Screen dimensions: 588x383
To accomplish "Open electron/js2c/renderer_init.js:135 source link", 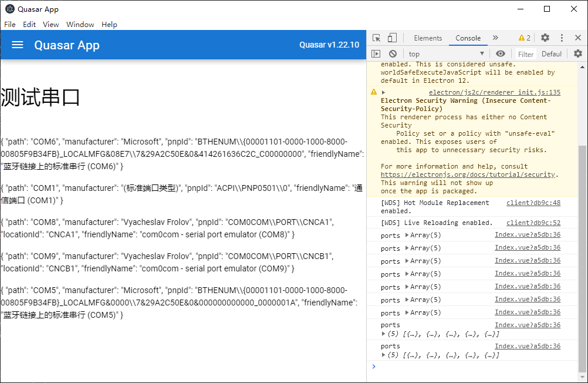I will [x=495, y=92].
